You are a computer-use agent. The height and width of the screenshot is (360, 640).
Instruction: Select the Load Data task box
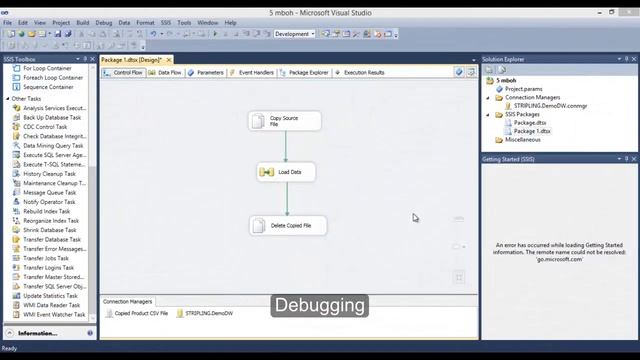coord(286,172)
